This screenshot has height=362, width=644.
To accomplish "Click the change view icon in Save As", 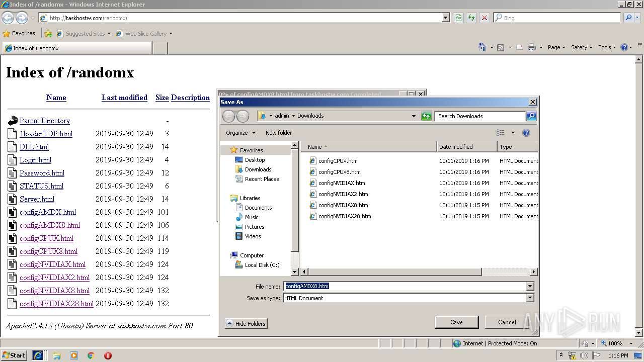I will 501,133.
